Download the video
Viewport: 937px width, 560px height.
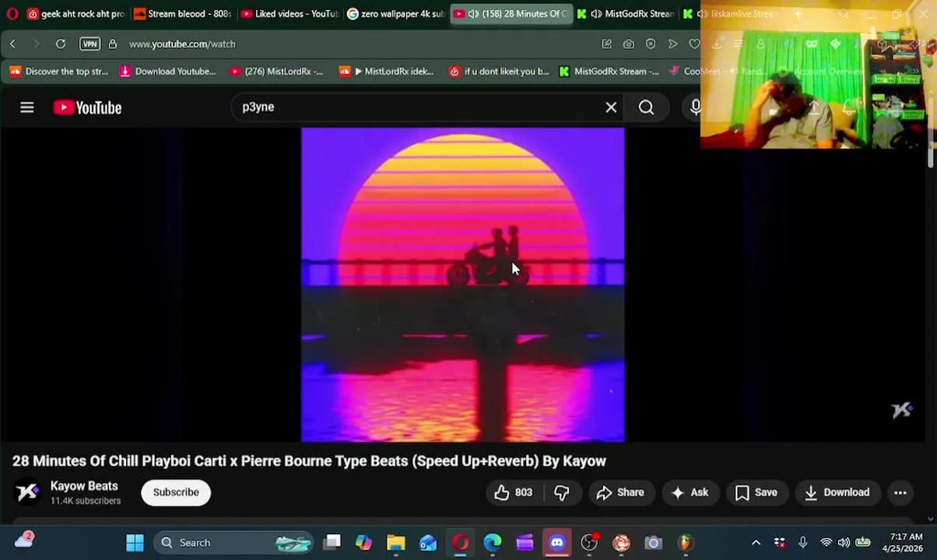(837, 492)
